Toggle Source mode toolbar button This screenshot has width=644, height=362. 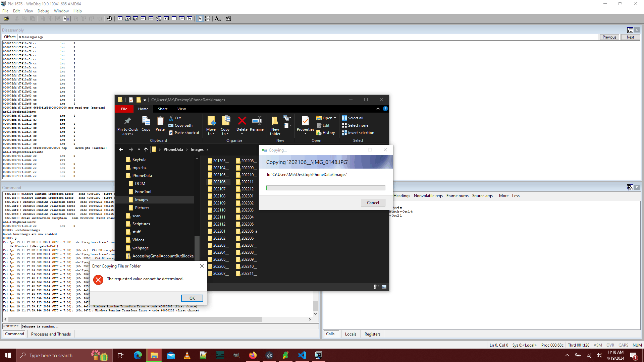pyautogui.click(x=200, y=19)
